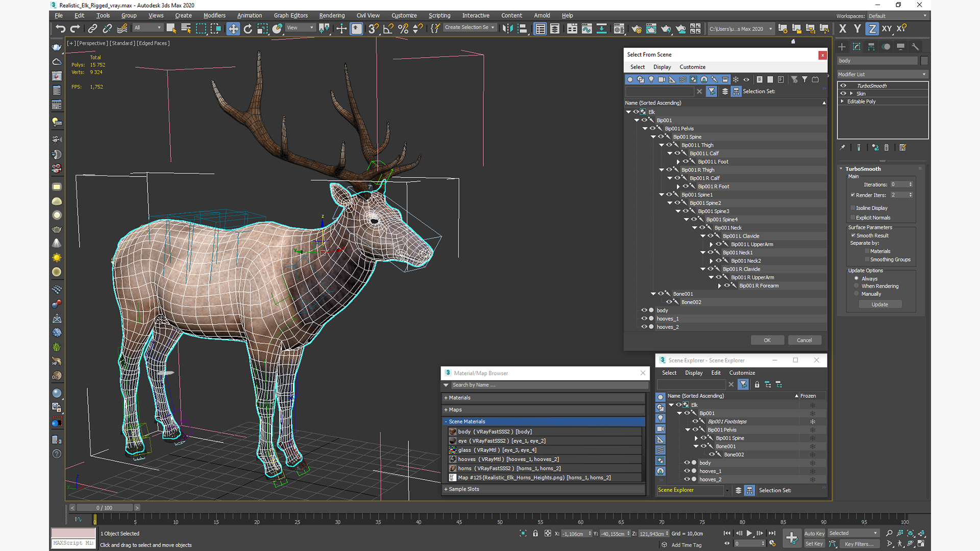Screen dimensions: 980x551
Task: Click the Bind to Space Warp icon
Action: [x=122, y=29]
